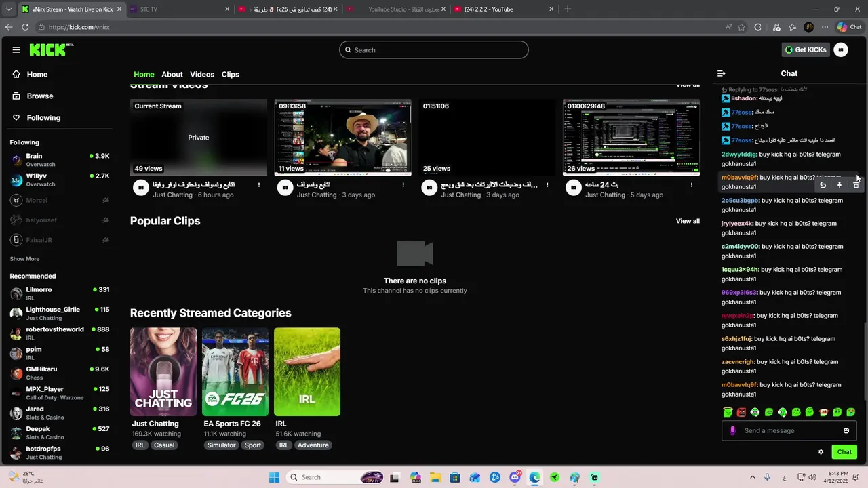Toggle notifications for halyousef in Following
868x488 pixels.
coord(106,220)
